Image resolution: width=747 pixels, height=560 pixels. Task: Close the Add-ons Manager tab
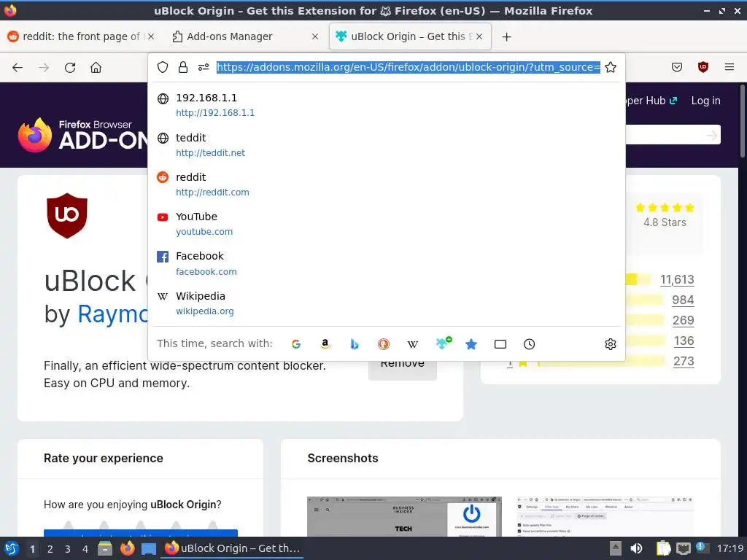[315, 36]
